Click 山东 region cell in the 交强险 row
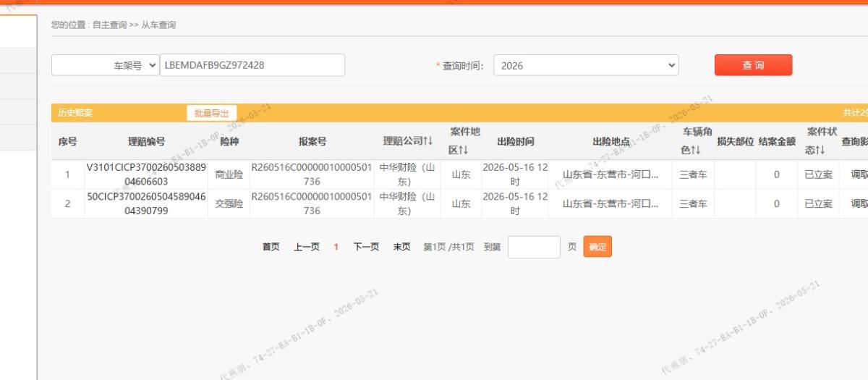Image resolution: width=868 pixels, height=380 pixels. point(461,204)
